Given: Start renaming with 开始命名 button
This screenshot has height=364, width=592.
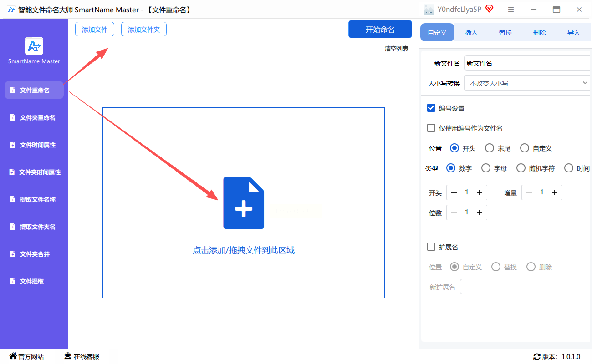Looking at the screenshot, I should tap(380, 30).
